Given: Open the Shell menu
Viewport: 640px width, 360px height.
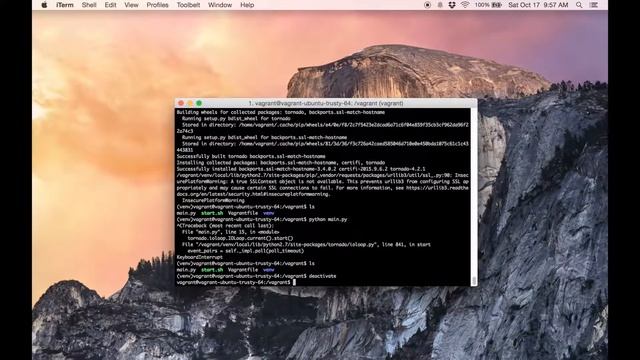Looking at the screenshot, I should [x=89, y=5].
